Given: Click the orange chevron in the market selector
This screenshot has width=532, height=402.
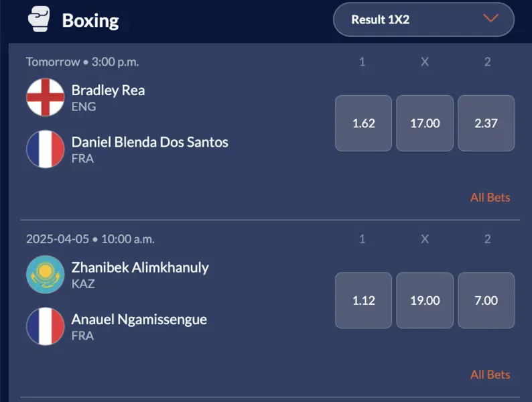Looking at the screenshot, I should (490, 19).
